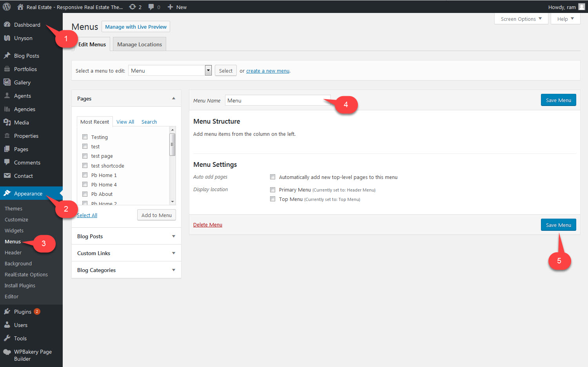Open the Media library icon
Viewport: 588px width, 367px height.
coord(8,122)
